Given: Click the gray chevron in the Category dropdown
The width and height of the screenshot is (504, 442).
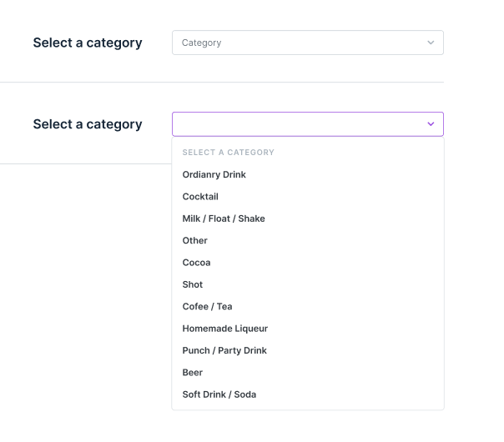Looking at the screenshot, I should click(x=431, y=43).
